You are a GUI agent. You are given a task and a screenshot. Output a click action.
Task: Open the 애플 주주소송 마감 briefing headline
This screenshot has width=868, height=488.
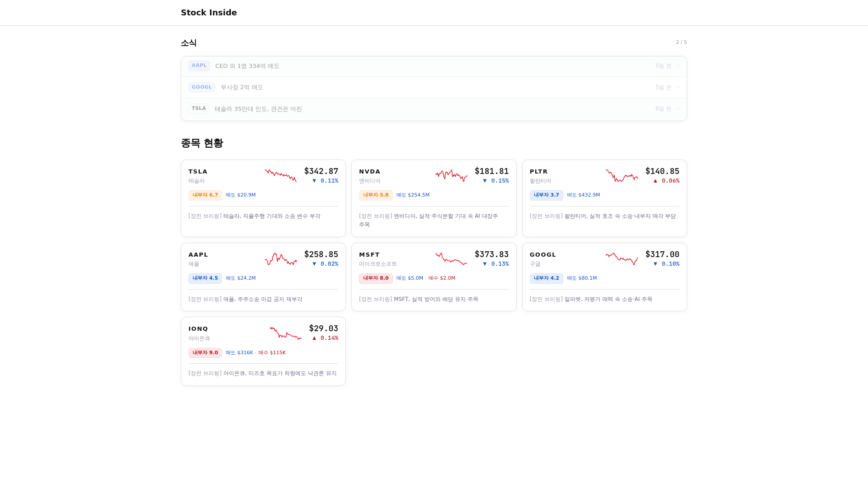[x=245, y=300]
